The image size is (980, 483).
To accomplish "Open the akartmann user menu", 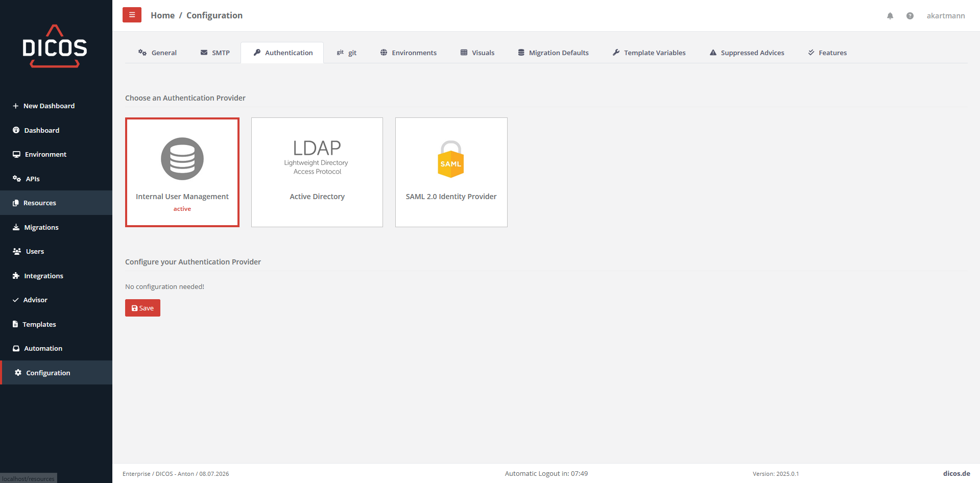I will 945,16.
